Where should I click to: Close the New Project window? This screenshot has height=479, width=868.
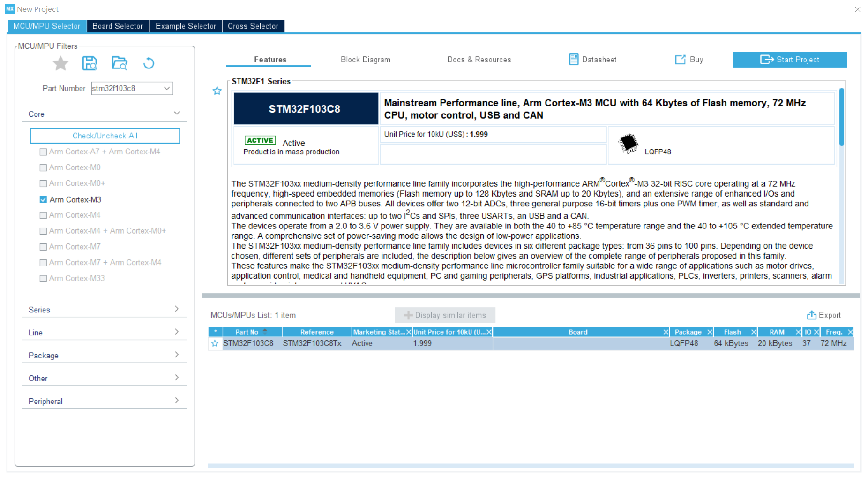click(x=858, y=9)
